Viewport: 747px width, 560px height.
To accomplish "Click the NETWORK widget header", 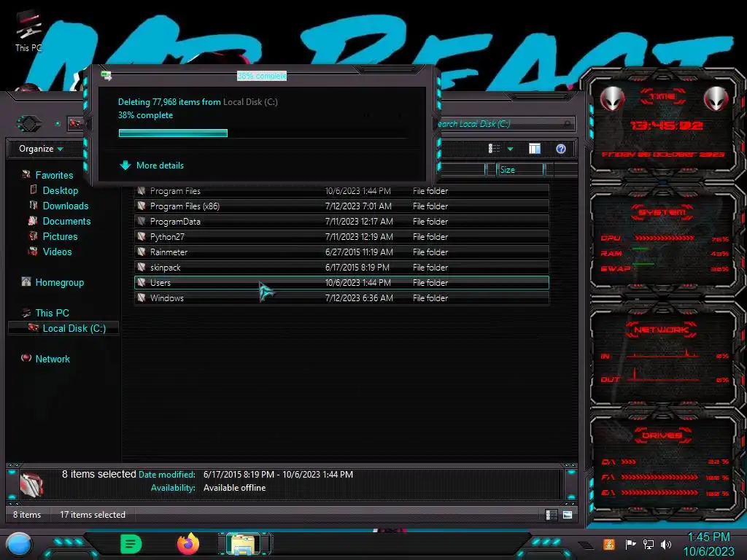I will (661, 330).
